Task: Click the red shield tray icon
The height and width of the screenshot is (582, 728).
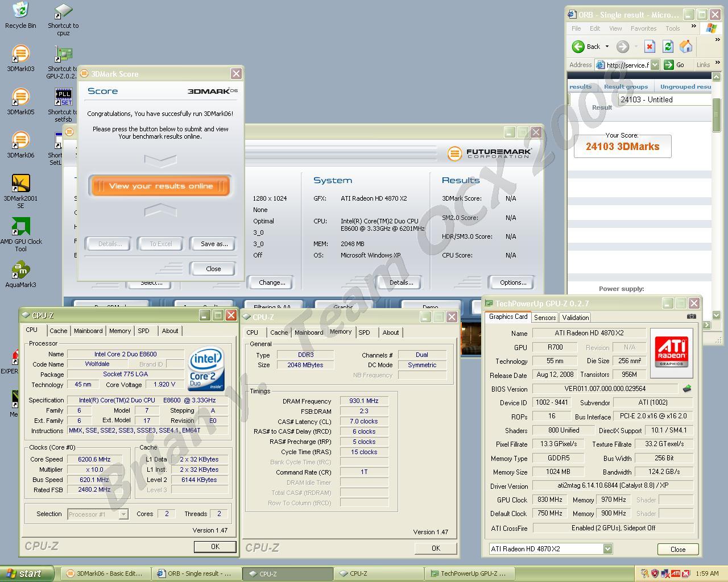Action: (654, 573)
